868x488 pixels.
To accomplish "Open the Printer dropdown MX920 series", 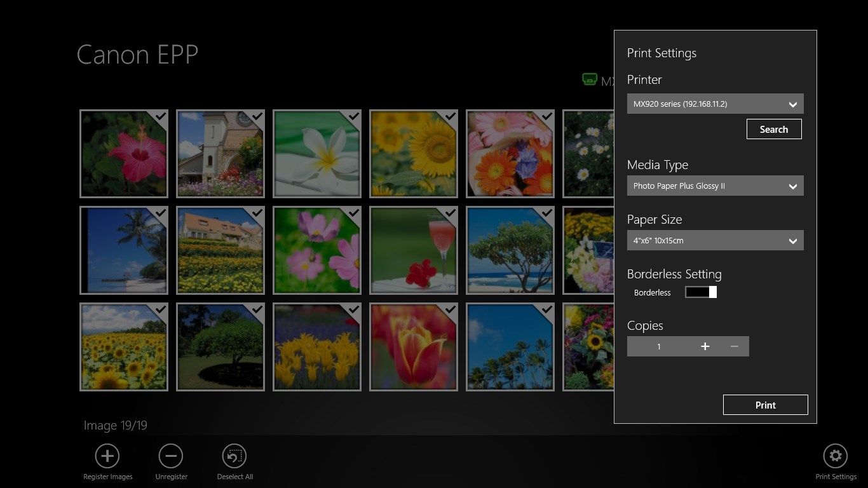I will pyautogui.click(x=715, y=104).
